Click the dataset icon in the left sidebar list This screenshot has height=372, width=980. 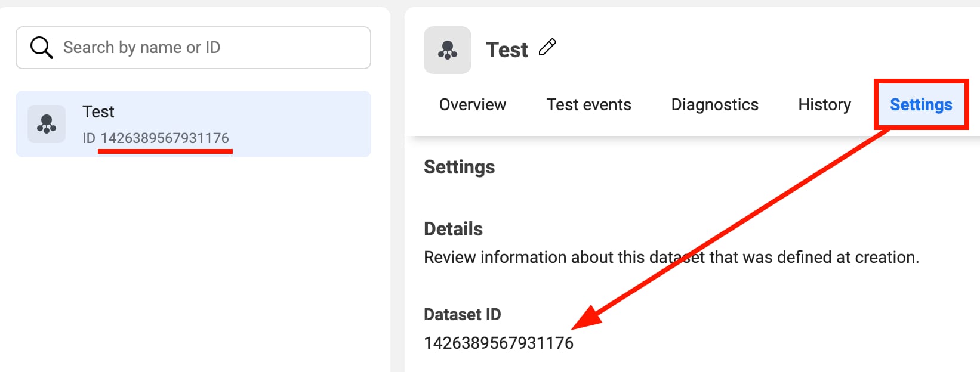pyautogui.click(x=47, y=123)
